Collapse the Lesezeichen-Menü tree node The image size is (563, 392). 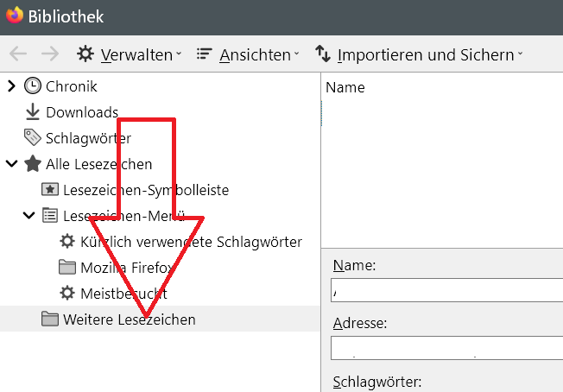[28, 216]
